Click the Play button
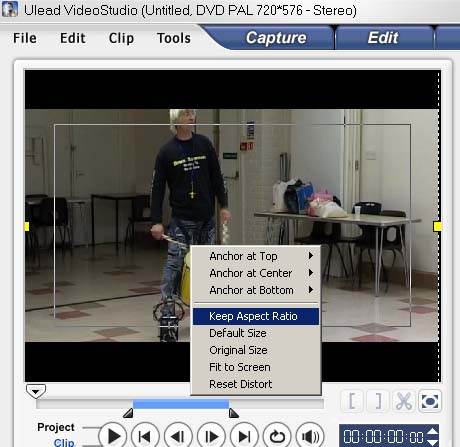The image size is (460, 447). tap(113, 436)
